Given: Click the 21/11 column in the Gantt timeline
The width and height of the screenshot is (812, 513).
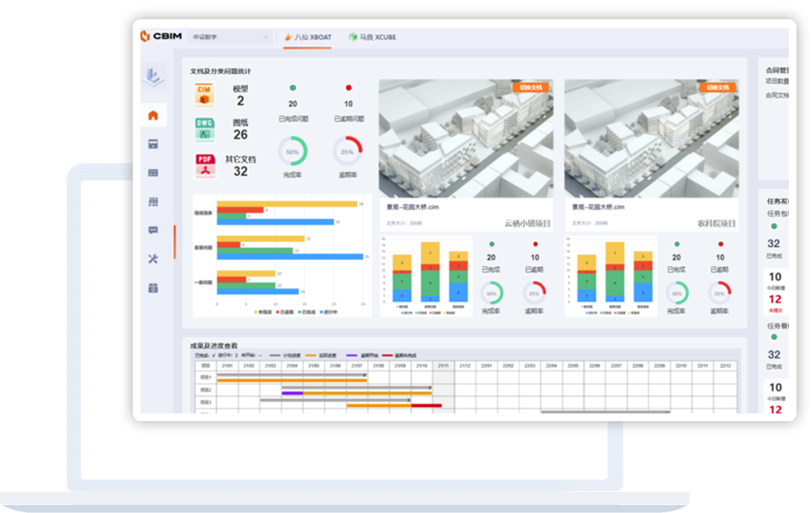Looking at the screenshot, I should (x=443, y=365).
